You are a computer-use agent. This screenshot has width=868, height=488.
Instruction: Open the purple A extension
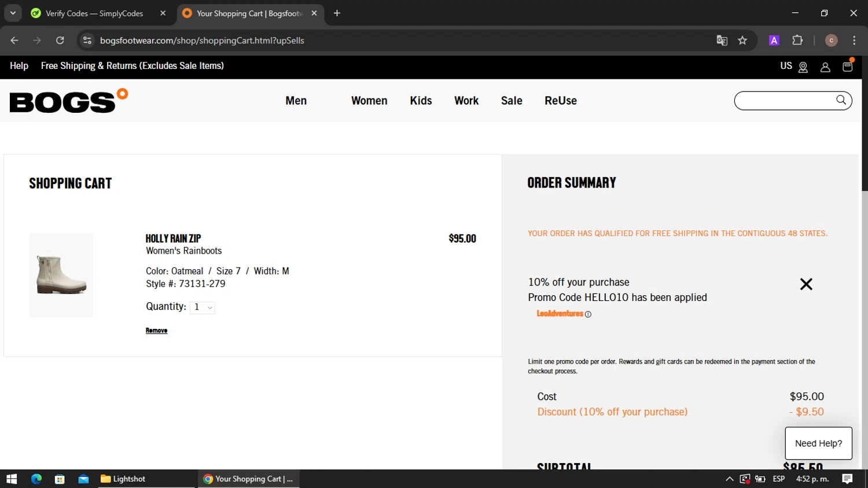(774, 41)
